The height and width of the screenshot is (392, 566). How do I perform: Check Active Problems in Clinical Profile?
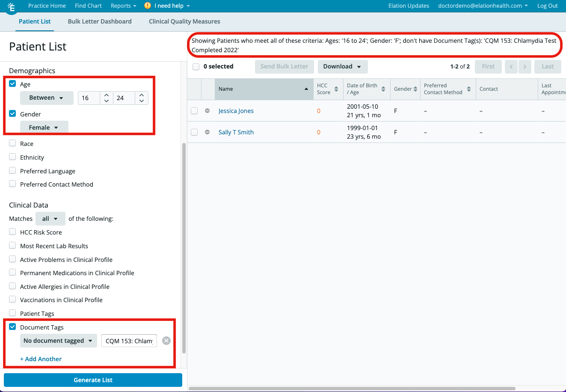point(12,259)
